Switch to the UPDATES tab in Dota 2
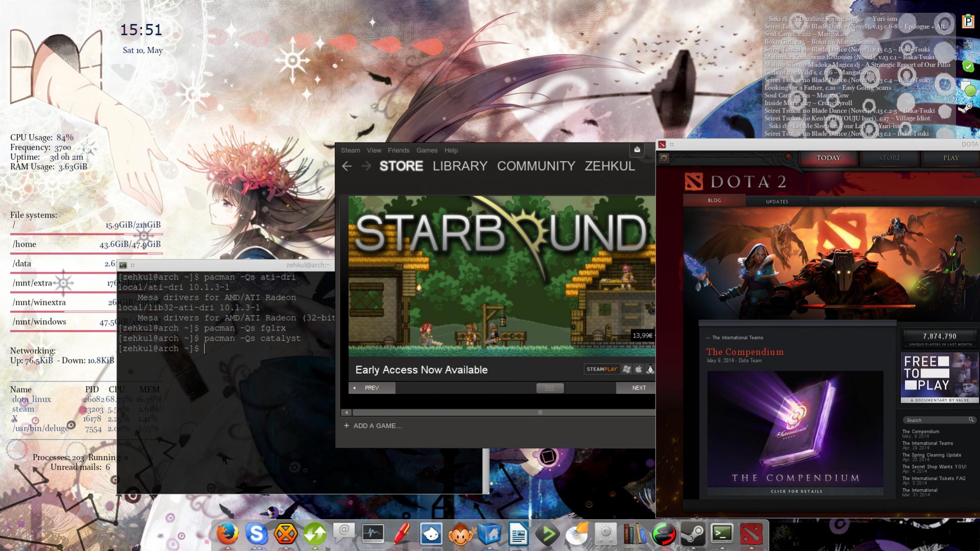The width and height of the screenshot is (980, 551). (x=777, y=202)
